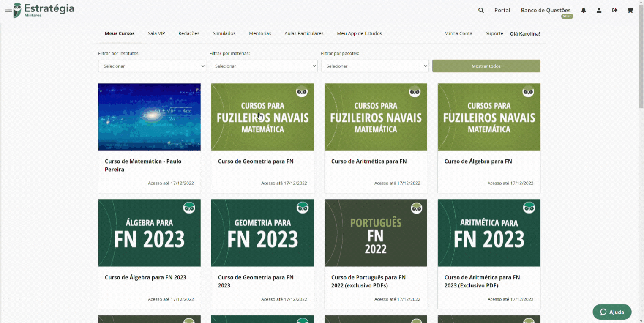
Task: Switch to the Sala VIP tab
Action: 156,33
